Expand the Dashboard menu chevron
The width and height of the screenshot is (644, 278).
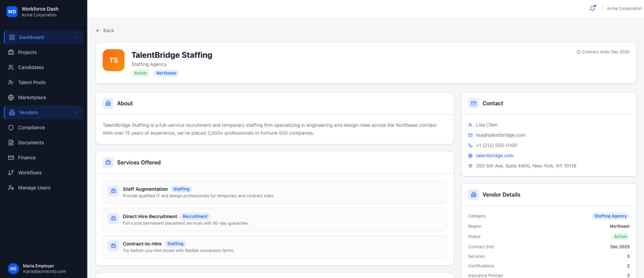coord(77,37)
